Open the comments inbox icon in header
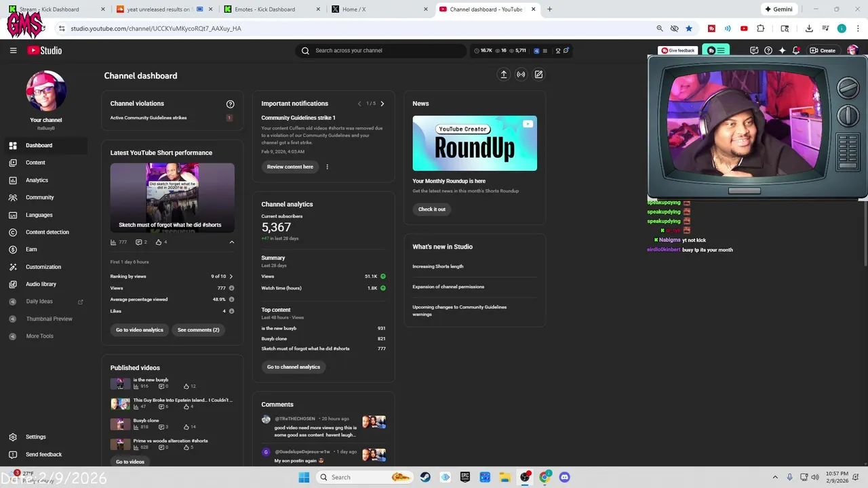 [x=754, y=50]
